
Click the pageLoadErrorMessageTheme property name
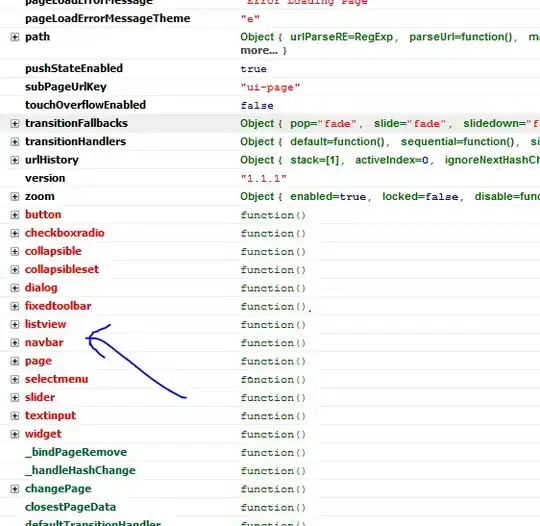click(x=107, y=18)
